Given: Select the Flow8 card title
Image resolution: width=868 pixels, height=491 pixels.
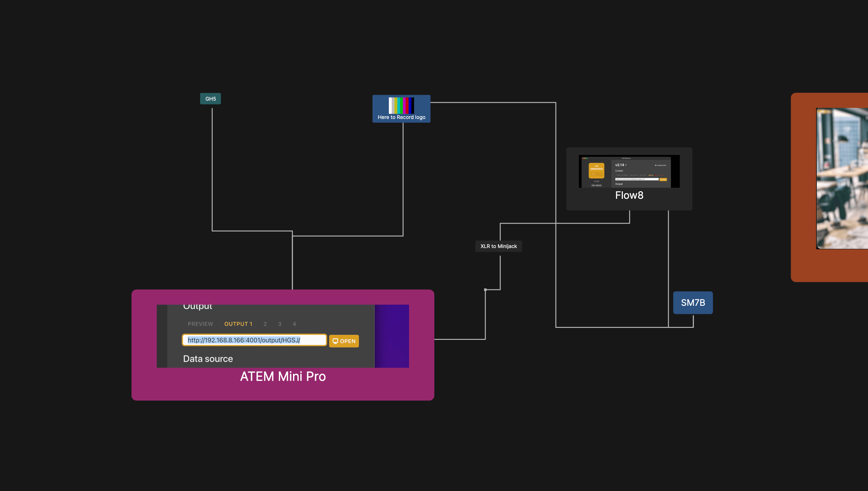Looking at the screenshot, I should point(629,195).
